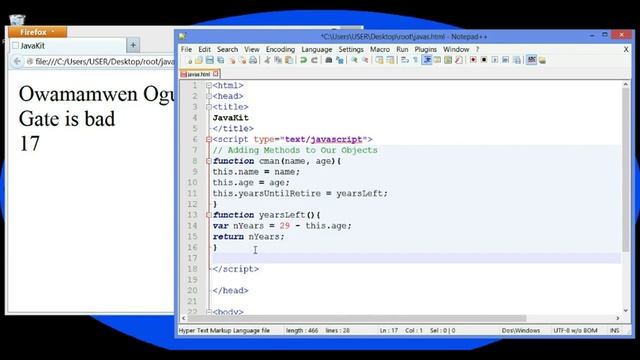Viewport: 640px width, 360px height.
Task: Open the Plugins menu
Action: click(426, 49)
